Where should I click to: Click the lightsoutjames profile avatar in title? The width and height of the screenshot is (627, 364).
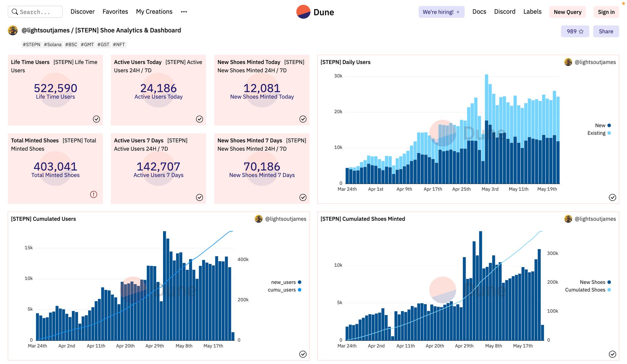pos(13,30)
